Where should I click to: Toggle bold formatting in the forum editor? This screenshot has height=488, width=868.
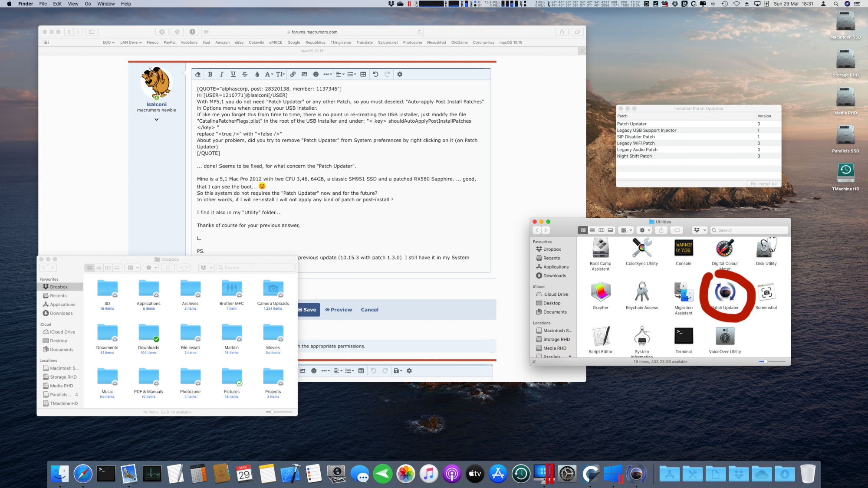pos(210,74)
